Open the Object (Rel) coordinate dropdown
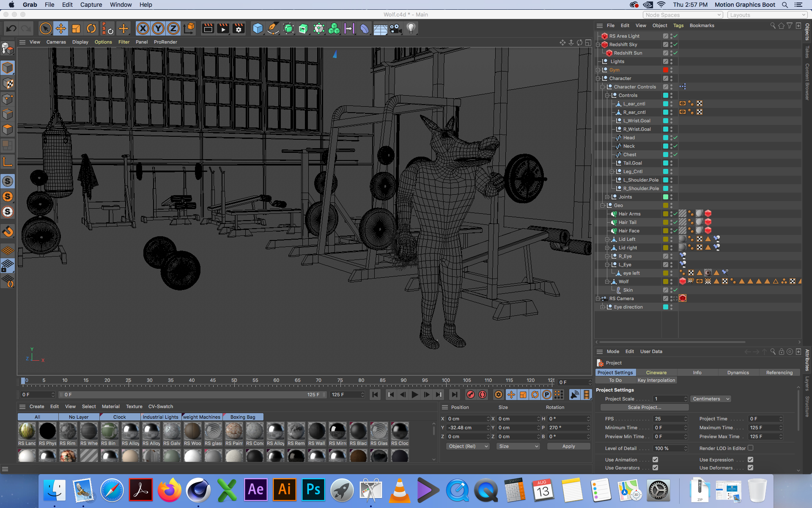This screenshot has width=812, height=508. (x=468, y=446)
